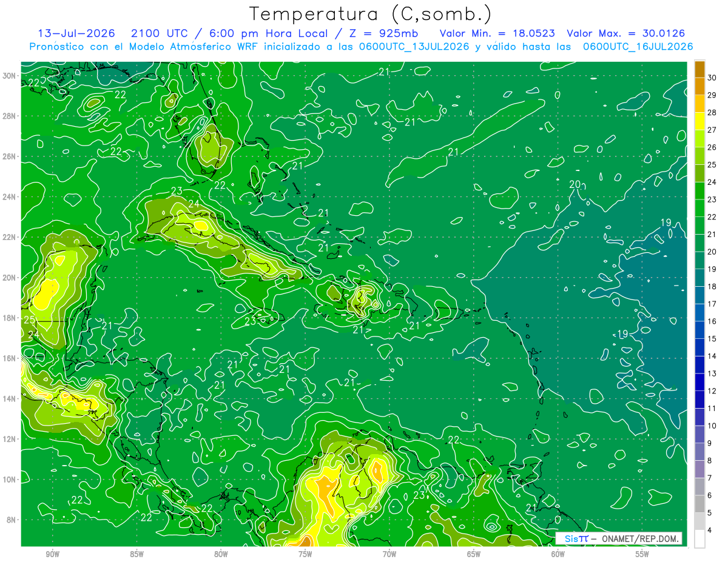Click the "24N" latitude axis label

tap(9, 197)
